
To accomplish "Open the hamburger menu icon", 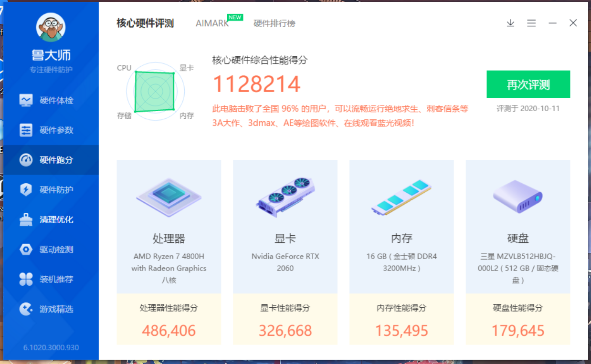I will point(531,23).
